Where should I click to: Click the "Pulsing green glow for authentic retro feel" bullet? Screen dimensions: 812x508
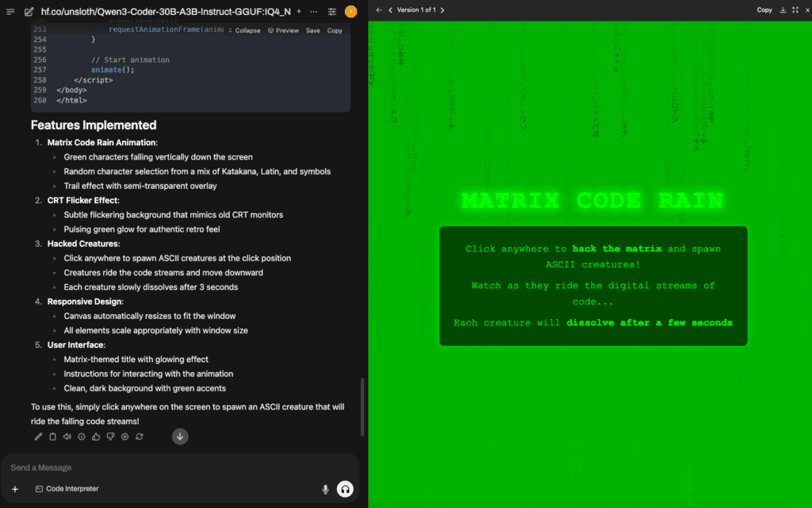pyautogui.click(x=142, y=229)
